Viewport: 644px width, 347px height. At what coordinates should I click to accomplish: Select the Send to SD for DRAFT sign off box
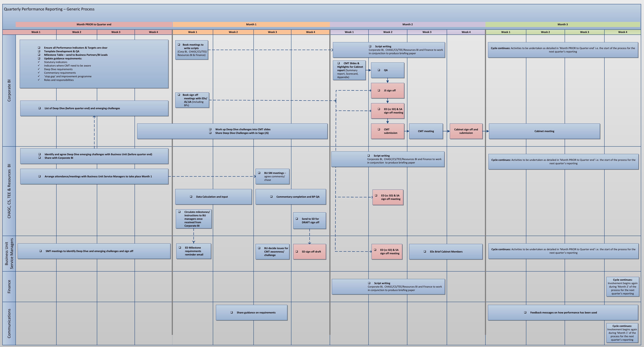click(309, 221)
